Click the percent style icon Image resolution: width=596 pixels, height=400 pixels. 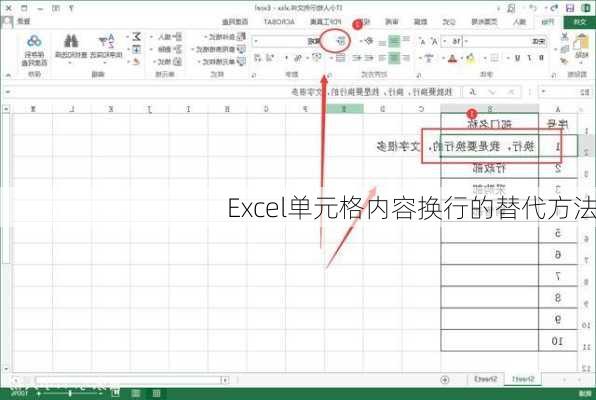pos(299,58)
